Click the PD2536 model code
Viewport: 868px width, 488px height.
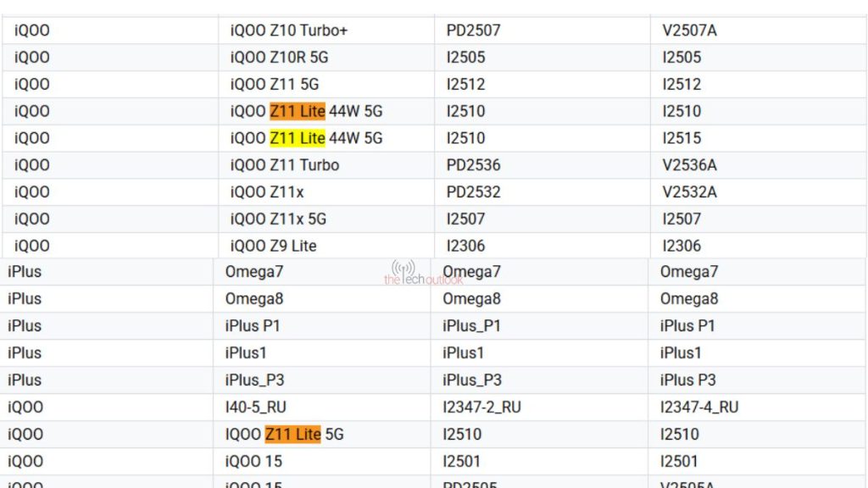pos(473,165)
